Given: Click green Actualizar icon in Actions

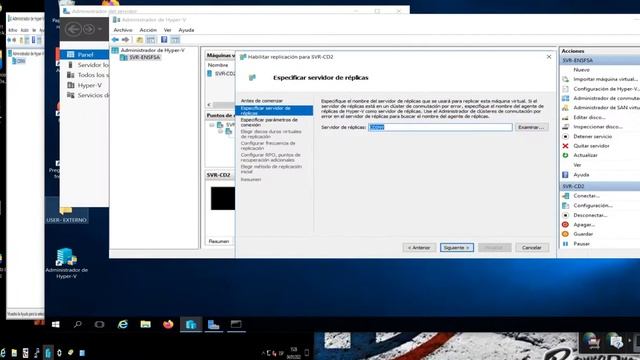Looking at the screenshot, I should [x=565, y=156].
